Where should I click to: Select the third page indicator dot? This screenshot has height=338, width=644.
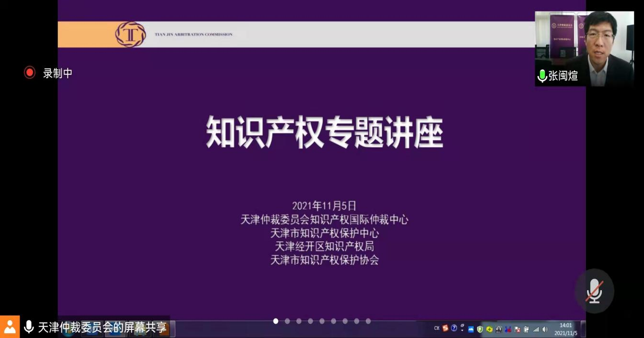click(299, 321)
